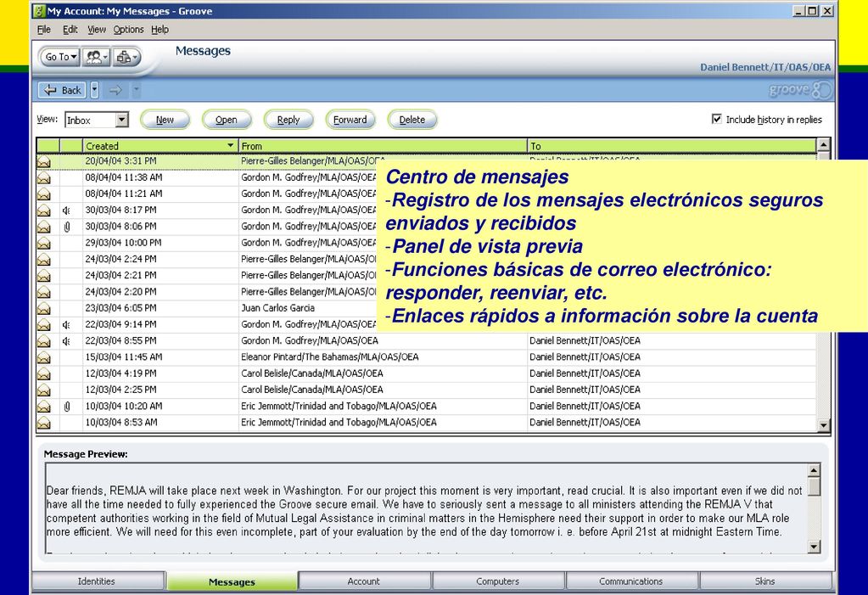Click the paperclip icon on 30/03/04 8:06 PM row
Viewport: 868px width, 595px height.
[67, 227]
